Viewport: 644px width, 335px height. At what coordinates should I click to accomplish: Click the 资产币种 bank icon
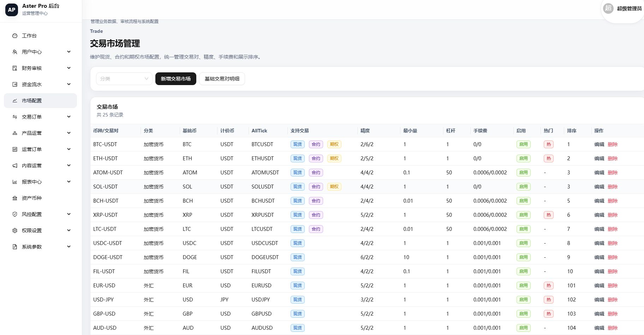15,198
